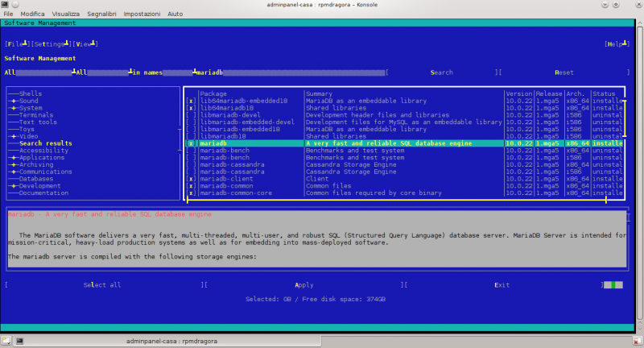Click the pin-on-all-desktops button in title bar

pos(15,4)
